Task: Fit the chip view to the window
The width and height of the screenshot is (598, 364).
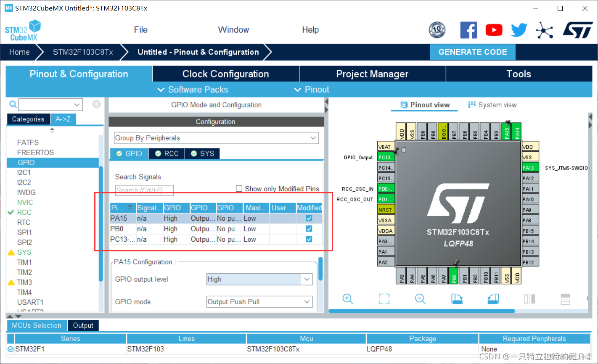Action: 384,299
